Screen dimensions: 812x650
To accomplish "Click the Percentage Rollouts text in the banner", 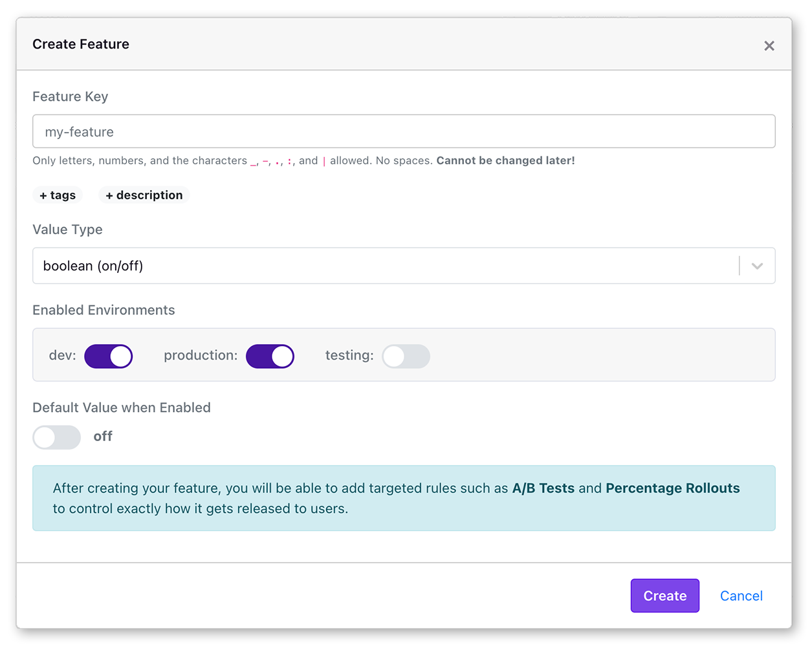I will click(672, 488).
